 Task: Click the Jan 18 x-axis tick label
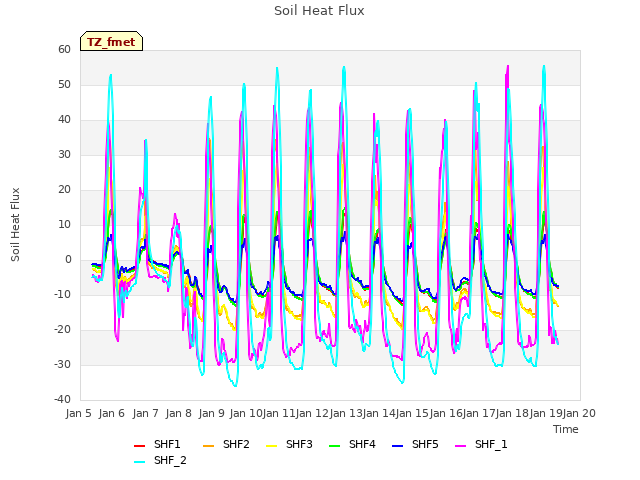click(x=512, y=413)
